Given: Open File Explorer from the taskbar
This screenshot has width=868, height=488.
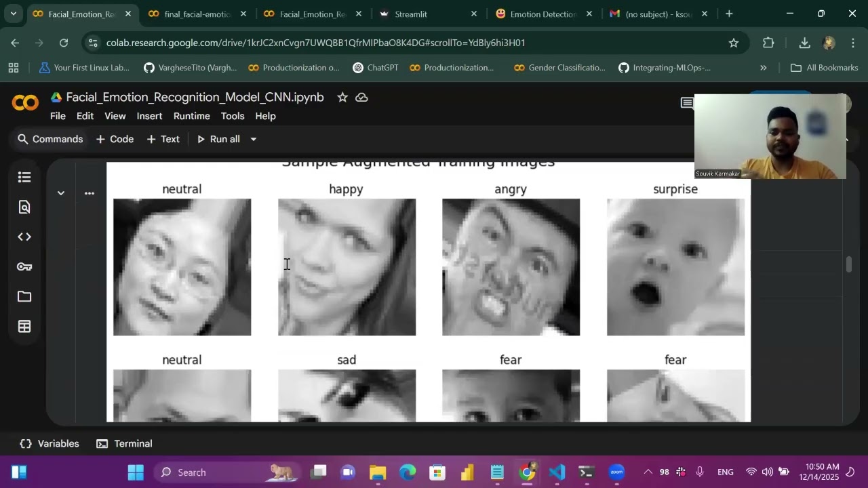Looking at the screenshot, I should [x=378, y=472].
